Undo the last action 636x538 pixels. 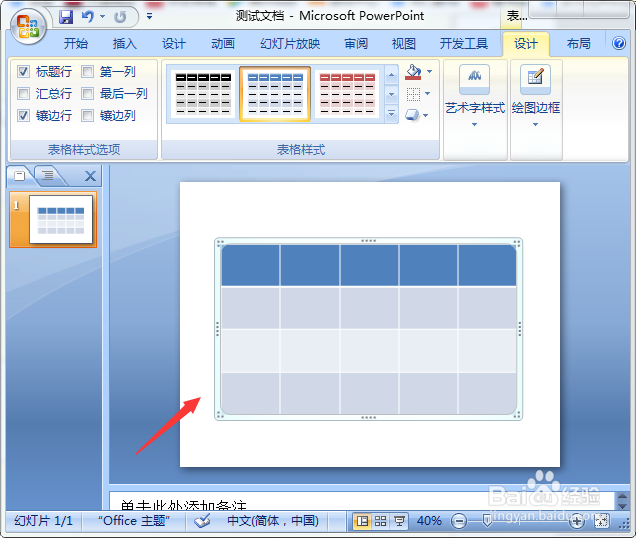coord(88,17)
